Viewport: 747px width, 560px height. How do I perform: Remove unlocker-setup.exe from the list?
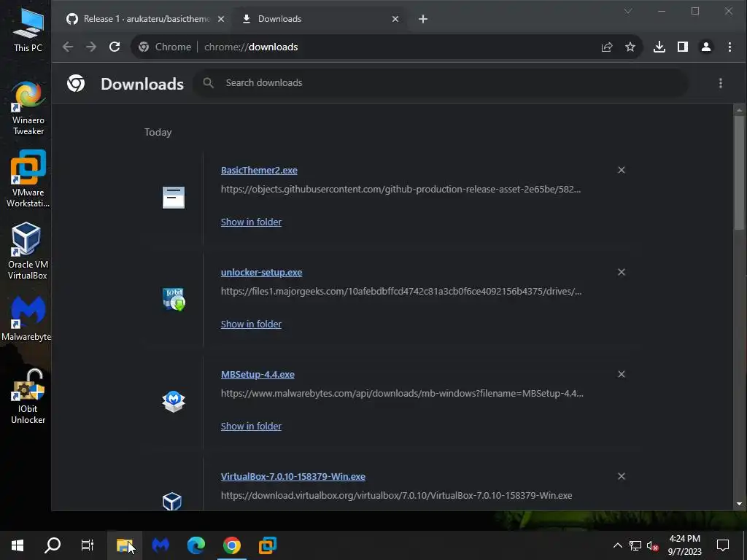tap(622, 272)
